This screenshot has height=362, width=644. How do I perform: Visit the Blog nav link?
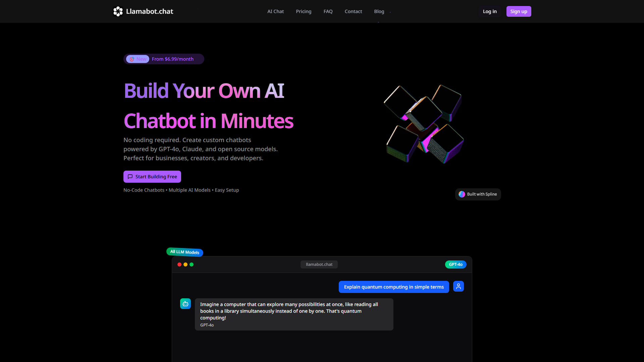click(379, 11)
